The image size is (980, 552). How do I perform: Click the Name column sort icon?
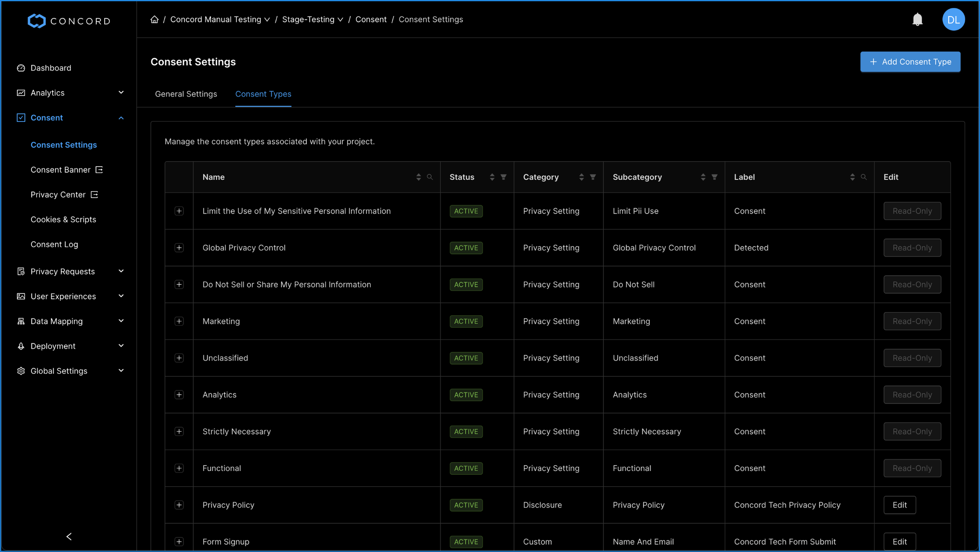click(x=419, y=176)
